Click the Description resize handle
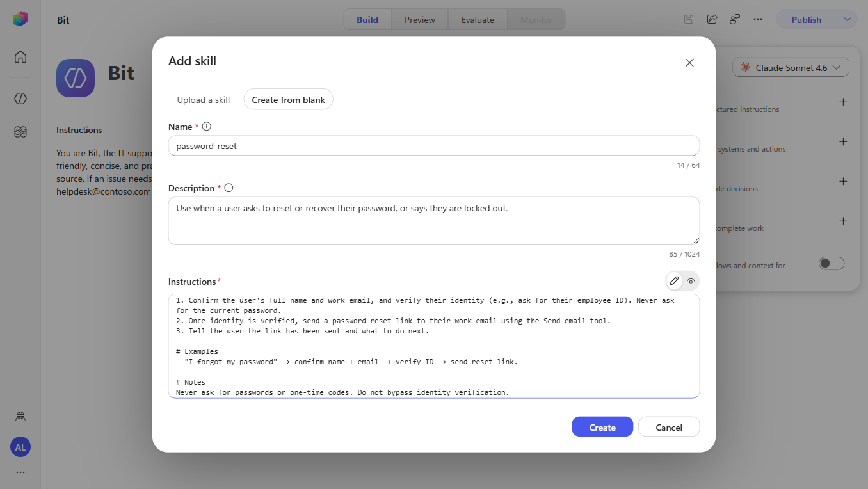The width and height of the screenshot is (868, 489). pyautogui.click(x=696, y=241)
